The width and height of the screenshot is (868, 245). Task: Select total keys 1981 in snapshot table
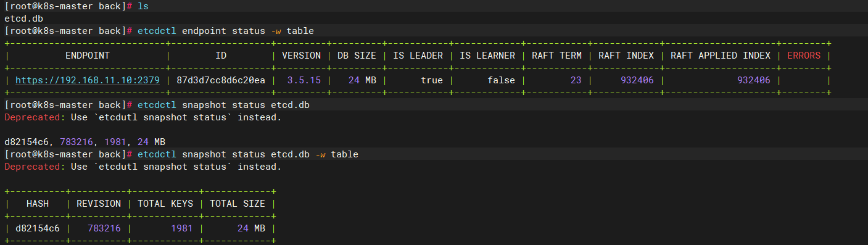coord(182,228)
